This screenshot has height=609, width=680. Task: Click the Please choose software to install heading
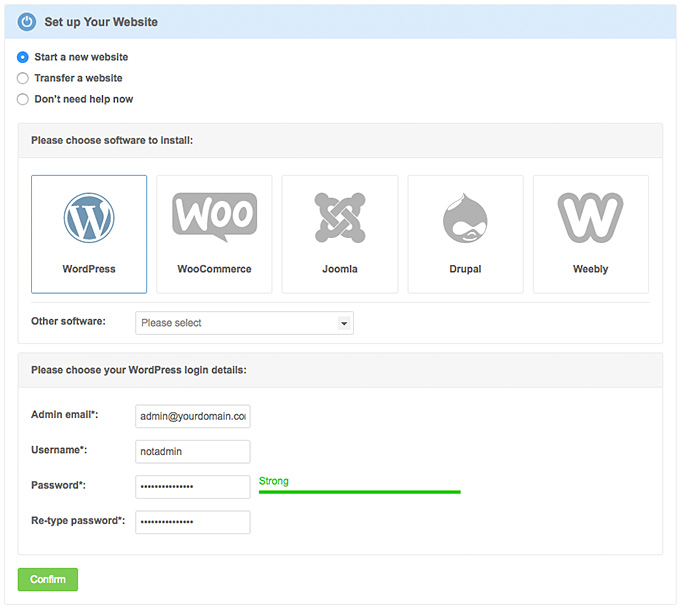click(x=112, y=141)
